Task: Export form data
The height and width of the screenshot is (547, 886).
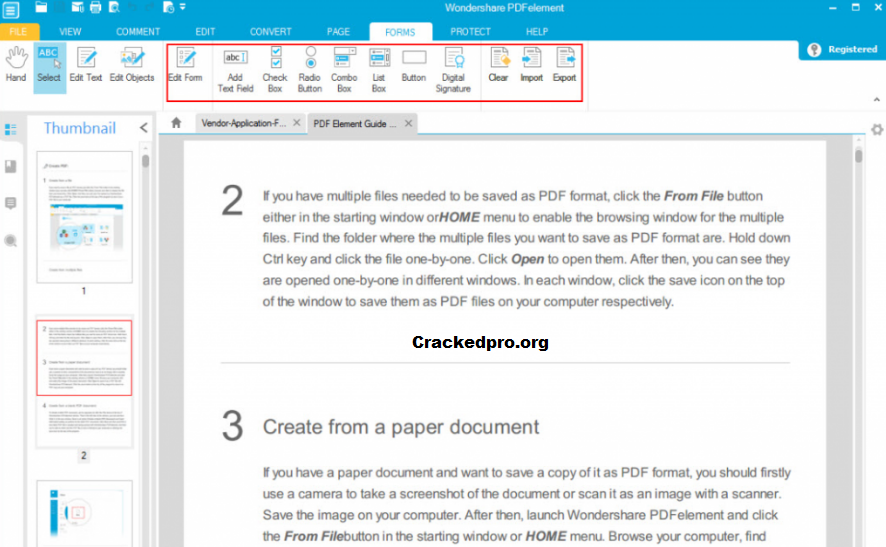Action: [564, 65]
